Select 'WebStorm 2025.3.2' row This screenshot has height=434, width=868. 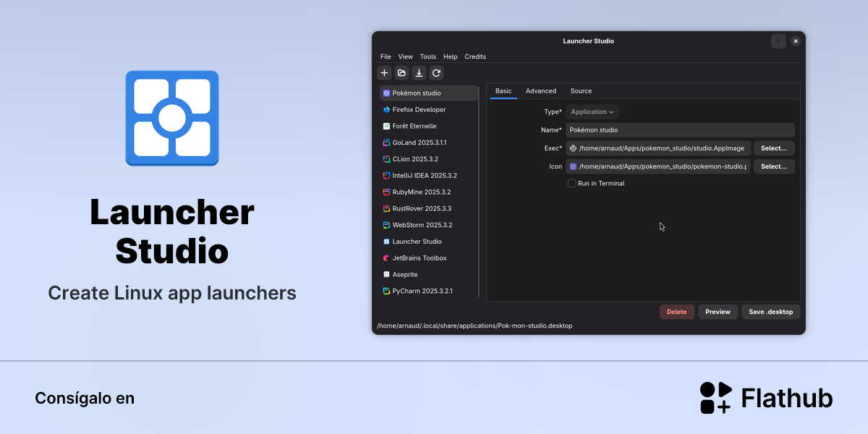point(429,225)
